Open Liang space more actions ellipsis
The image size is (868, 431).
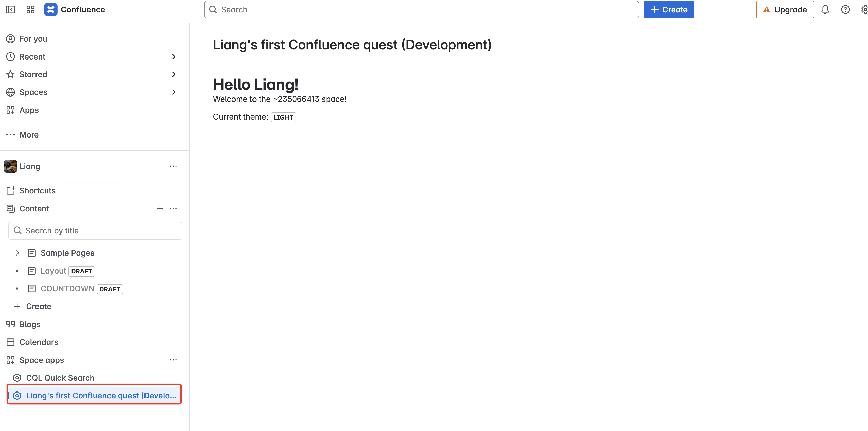[x=173, y=166]
